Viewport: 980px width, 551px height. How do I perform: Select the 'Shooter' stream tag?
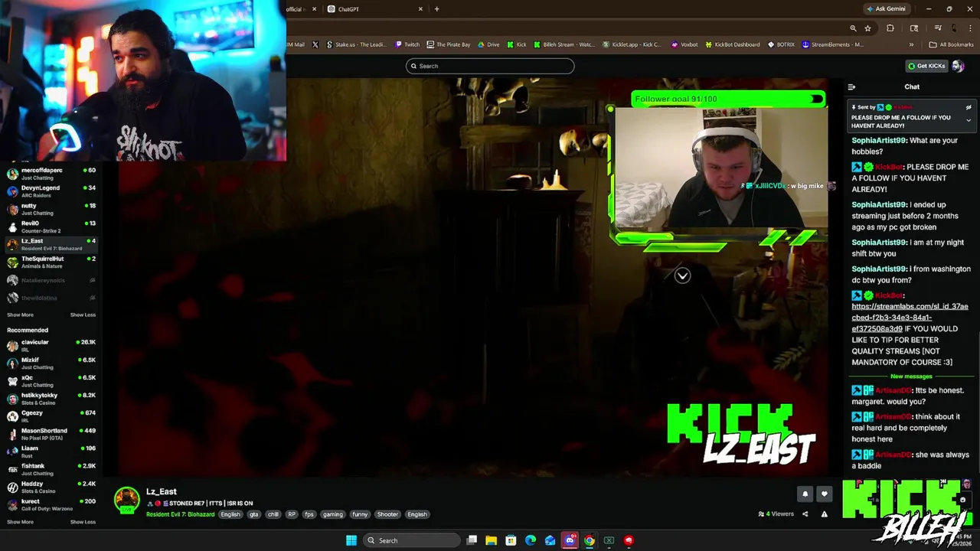point(387,514)
